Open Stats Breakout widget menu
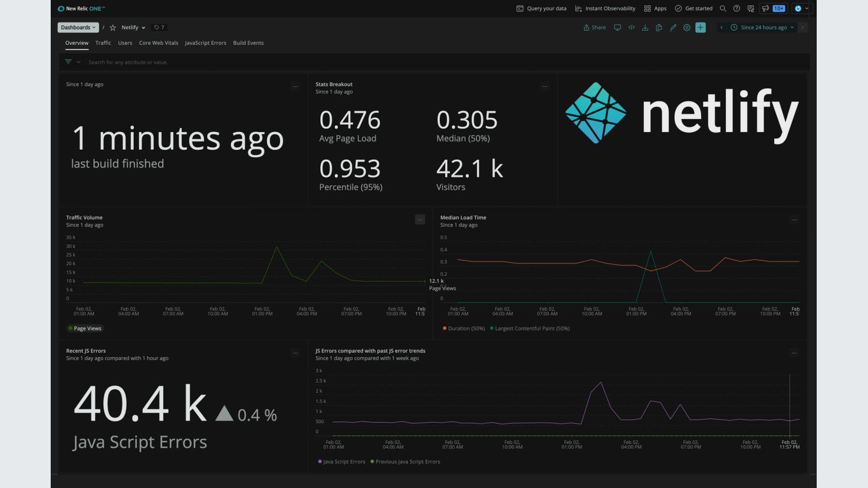The height and width of the screenshot is (488, 868). 545,87
